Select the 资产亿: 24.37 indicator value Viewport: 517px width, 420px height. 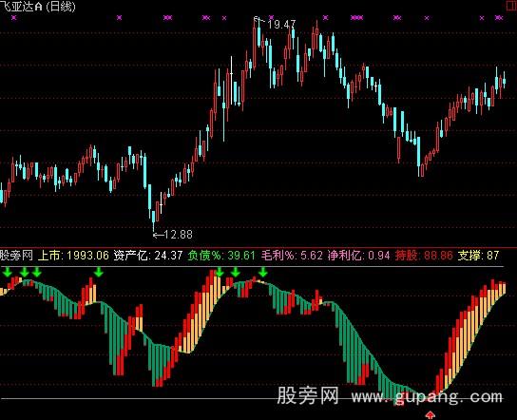147,256
